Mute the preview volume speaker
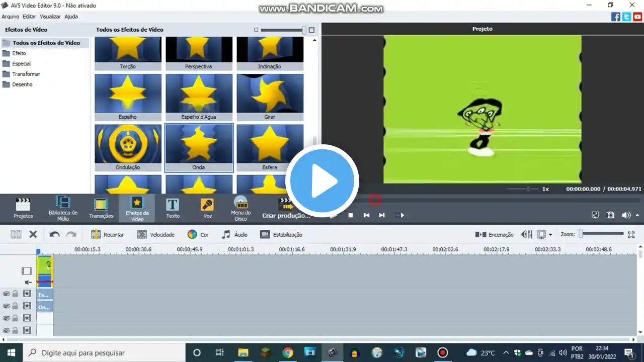This screenshot has width=644, height=362. (626, 215)
